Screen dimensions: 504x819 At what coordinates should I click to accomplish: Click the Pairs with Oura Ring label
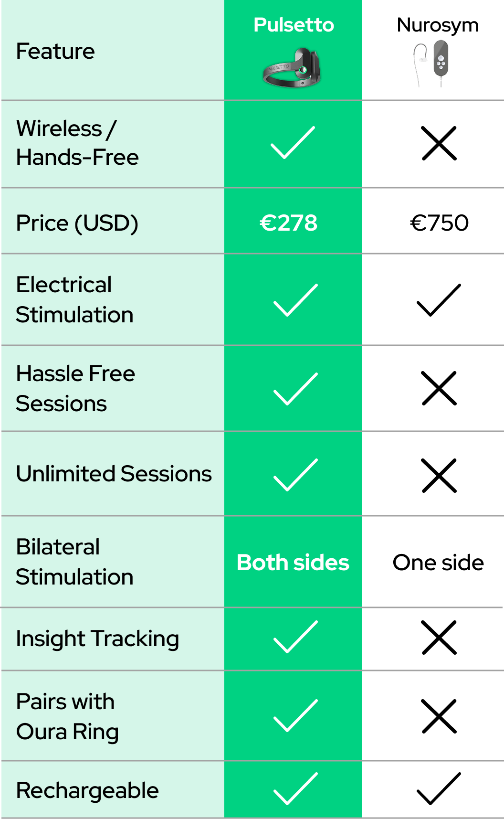(67, 717)
